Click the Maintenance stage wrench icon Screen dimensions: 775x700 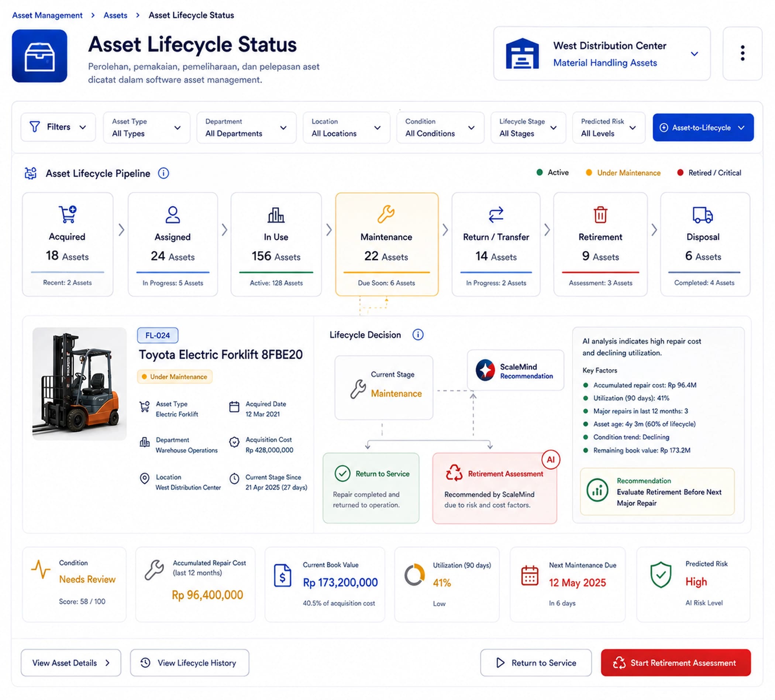coord(386,214)
